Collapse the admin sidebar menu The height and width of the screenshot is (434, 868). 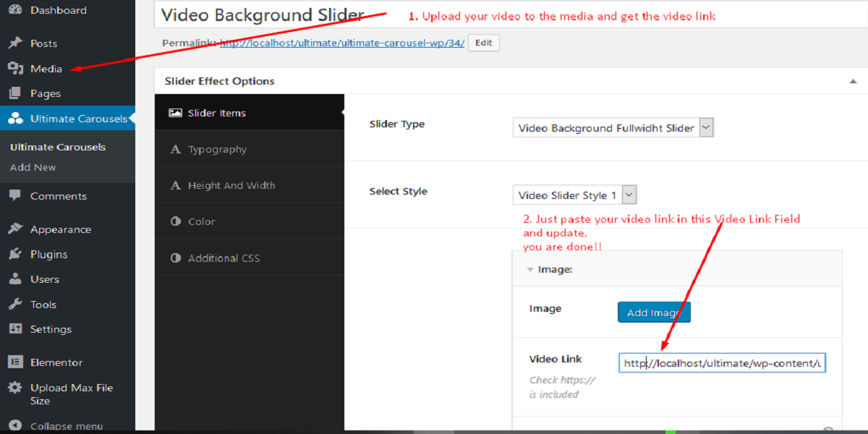67,425
